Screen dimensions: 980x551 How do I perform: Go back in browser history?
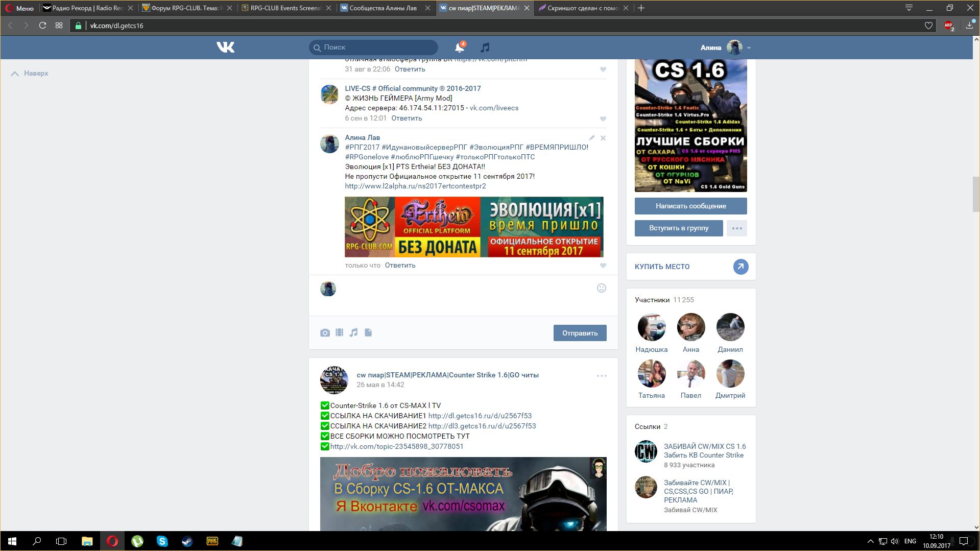click(10, 25)
